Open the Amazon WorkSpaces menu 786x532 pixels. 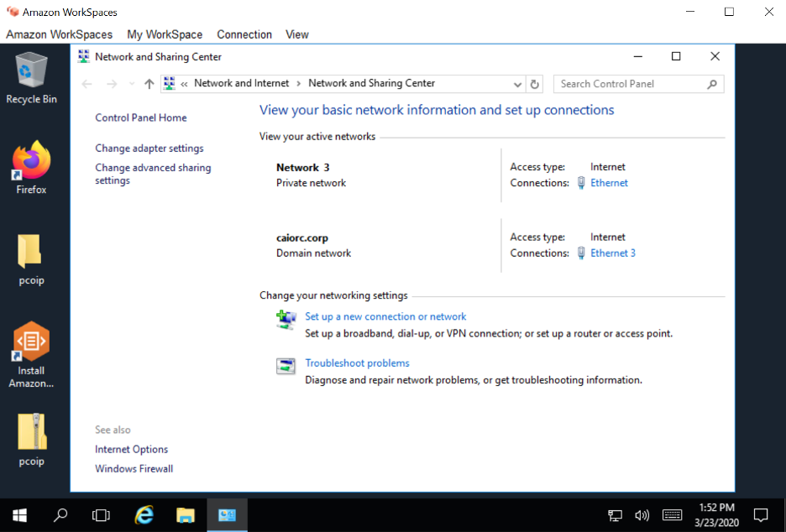[x=59, y=34]
